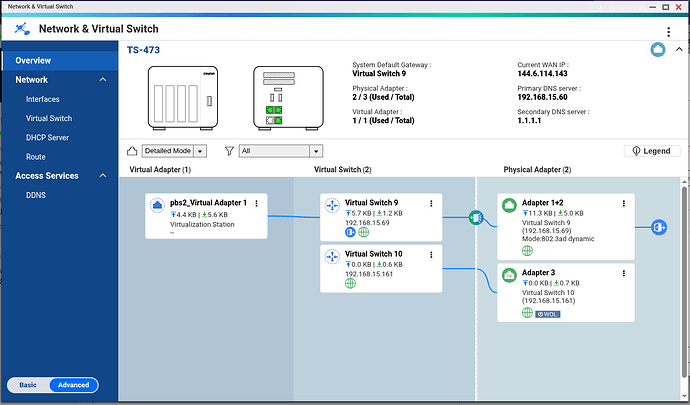This screenshot has height=405, width=690.
Task: Go to DHCP Server page
Action: pos(47,137)
